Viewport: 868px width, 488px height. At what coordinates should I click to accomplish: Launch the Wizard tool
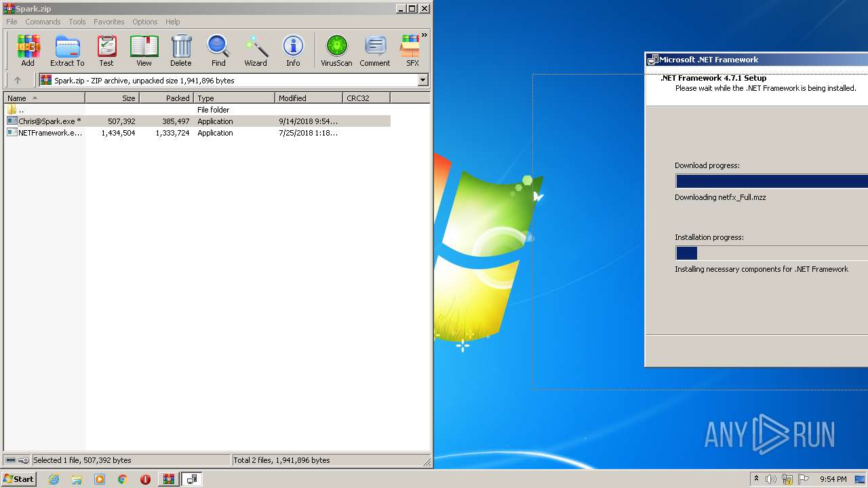pos(256,51)
